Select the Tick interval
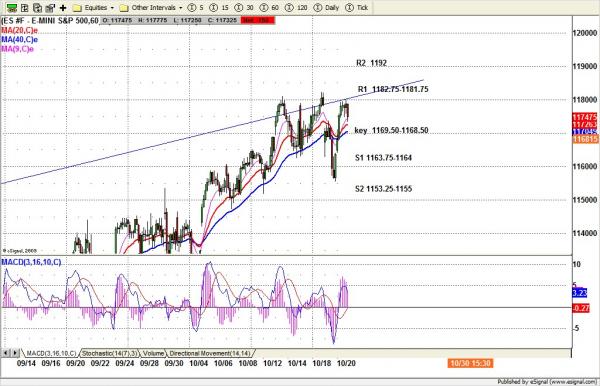The width and height of the screenshot is (600, 386). click(x=357, y=8)
